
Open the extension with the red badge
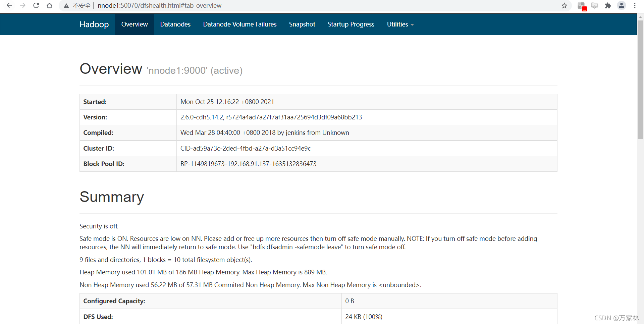coord(582,6)
